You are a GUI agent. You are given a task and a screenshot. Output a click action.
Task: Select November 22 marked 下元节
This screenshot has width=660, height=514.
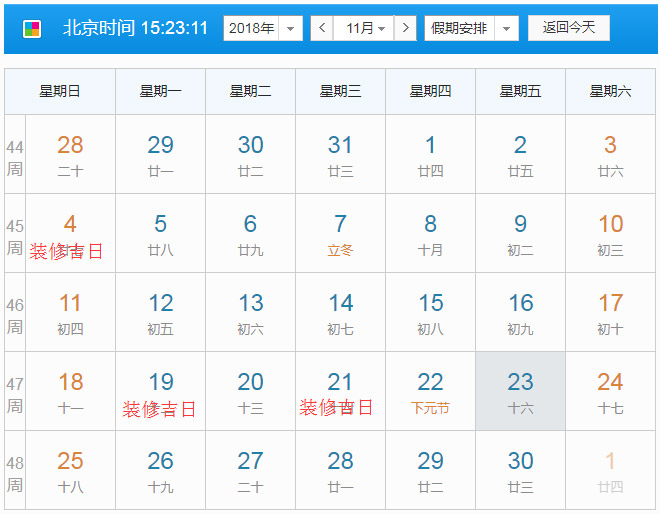[430, 391]
